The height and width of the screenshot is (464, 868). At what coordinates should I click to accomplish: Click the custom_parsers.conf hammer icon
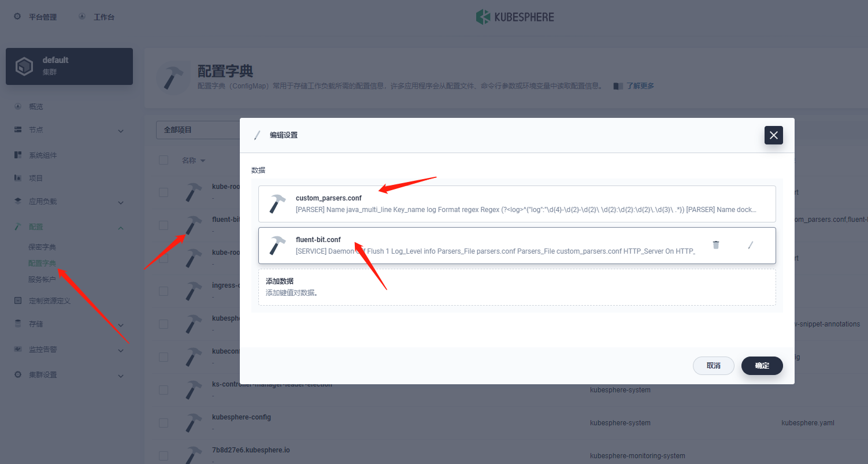[x=277, y=204]
